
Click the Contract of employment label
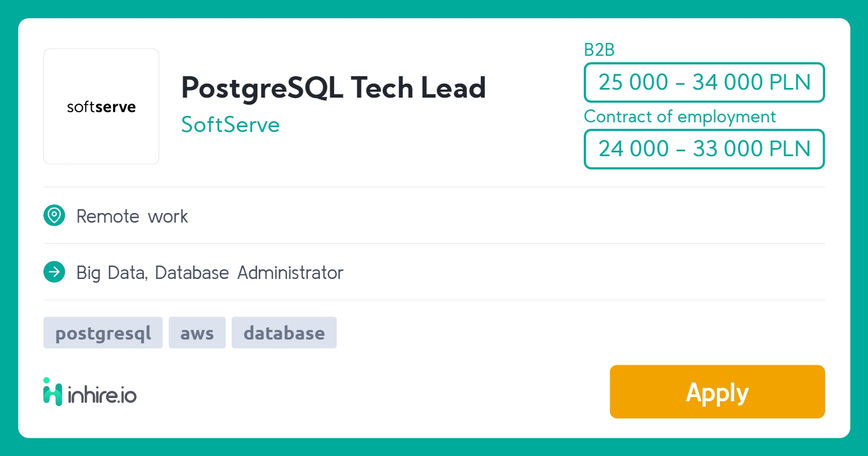[x=679, y=117]
